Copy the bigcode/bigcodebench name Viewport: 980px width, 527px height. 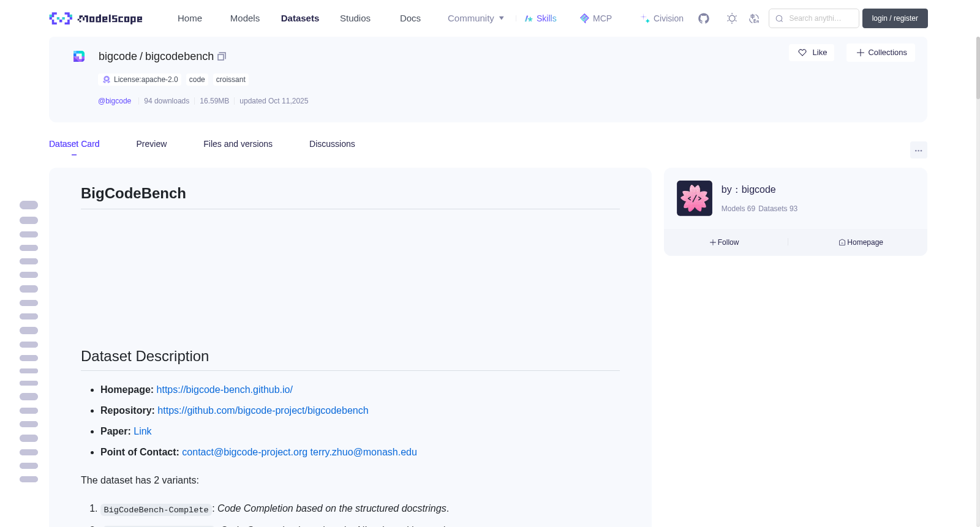coord(222,56)
